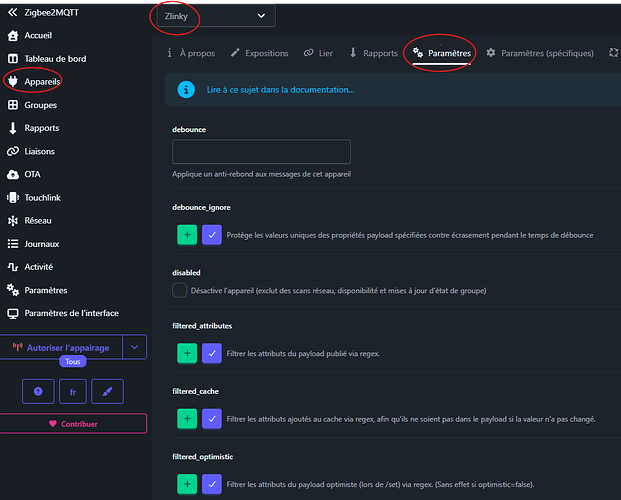
Task: Switch to the Expositions tab
Action: pyautogui.click(x=259, y=53)
